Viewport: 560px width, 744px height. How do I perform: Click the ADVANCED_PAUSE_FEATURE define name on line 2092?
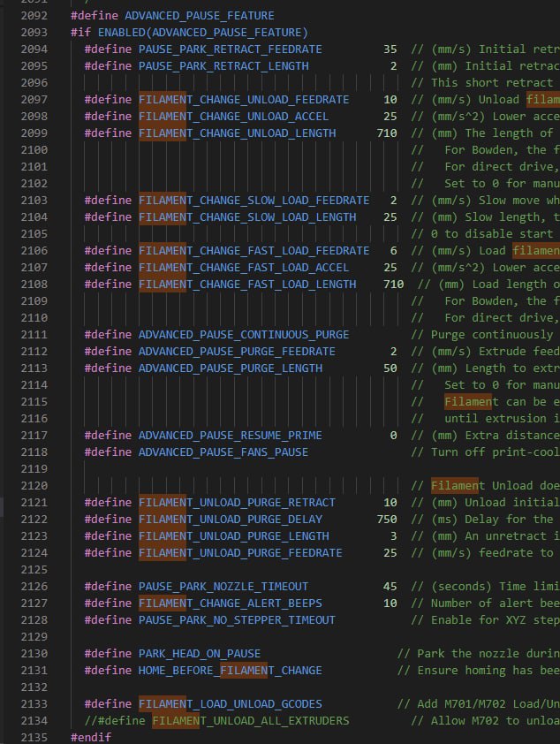tap(199, 16)
